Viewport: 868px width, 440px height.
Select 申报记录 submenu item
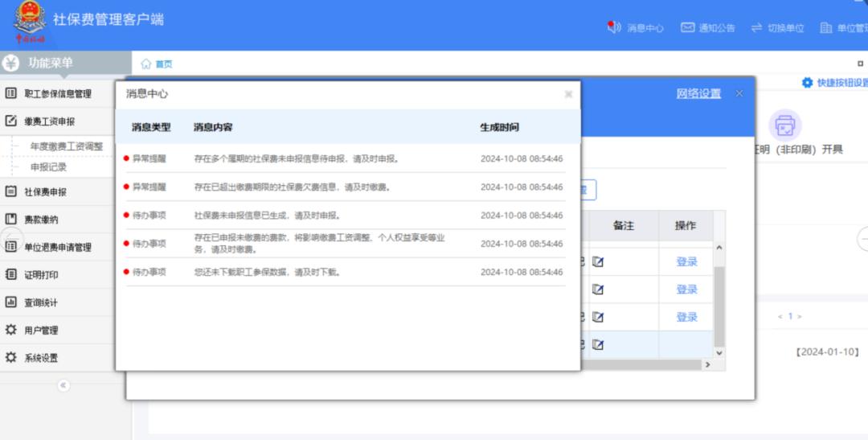(48, 167)
